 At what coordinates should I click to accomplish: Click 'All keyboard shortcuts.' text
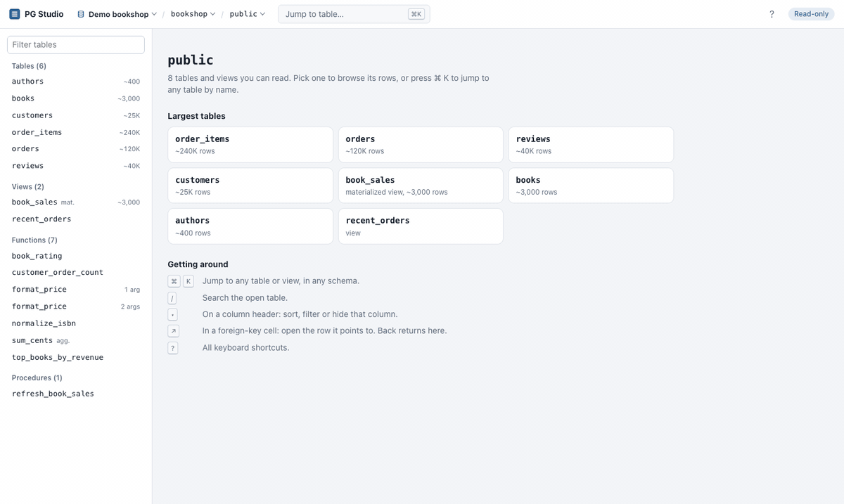(245, 348)
